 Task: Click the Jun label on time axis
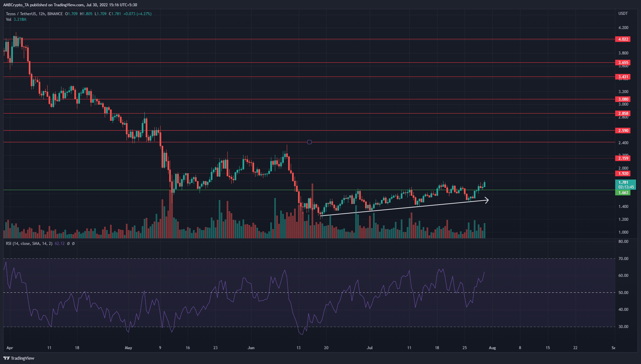coord(251,348)
